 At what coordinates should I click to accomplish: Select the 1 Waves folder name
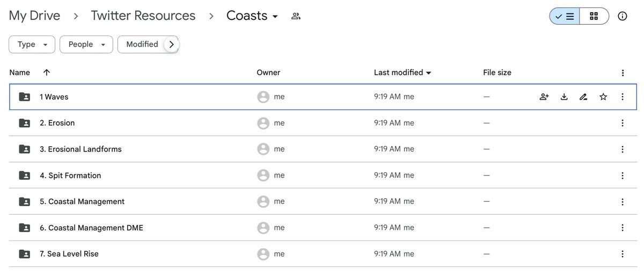[x=54, y=97]
